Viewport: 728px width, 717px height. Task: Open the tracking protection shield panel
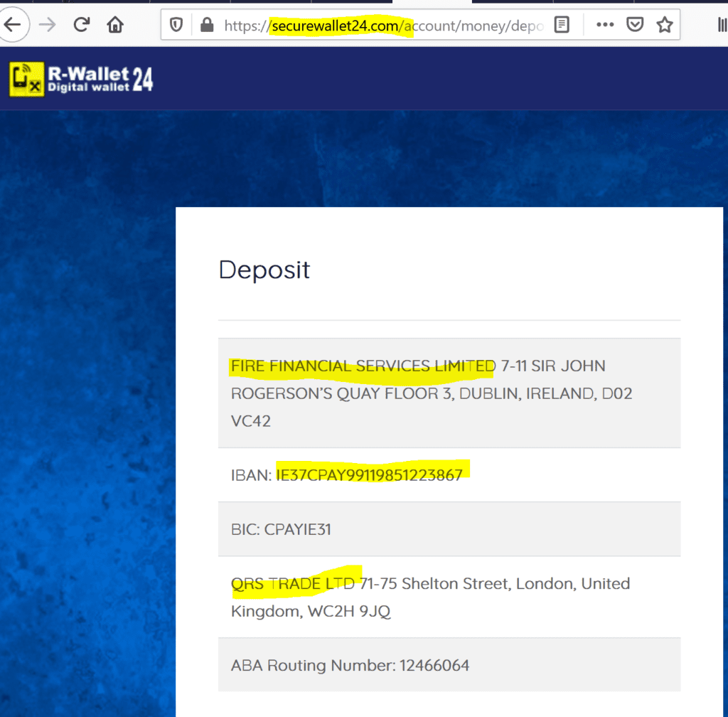tap(178, 24)
